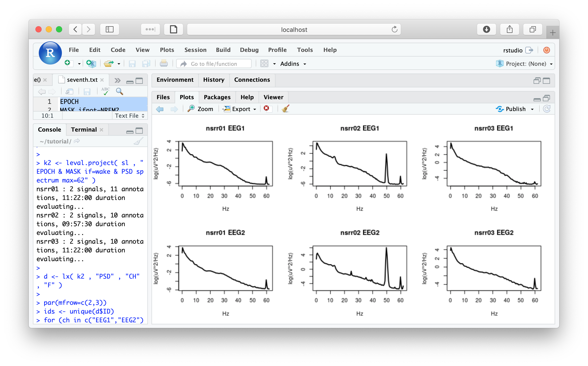Screen dimensions: 588x366
Task: Toggle Safari sidebar view
Action: click(x=109, y=29)
